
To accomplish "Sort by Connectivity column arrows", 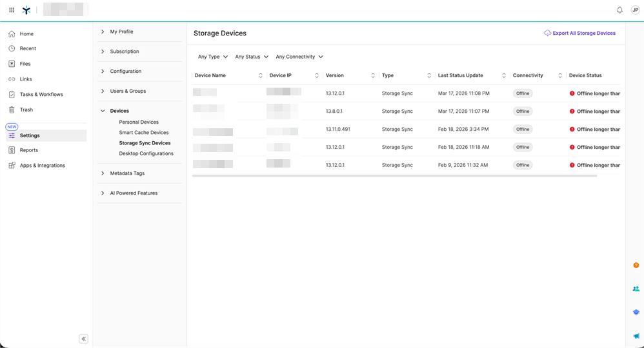I will point(560,75).
